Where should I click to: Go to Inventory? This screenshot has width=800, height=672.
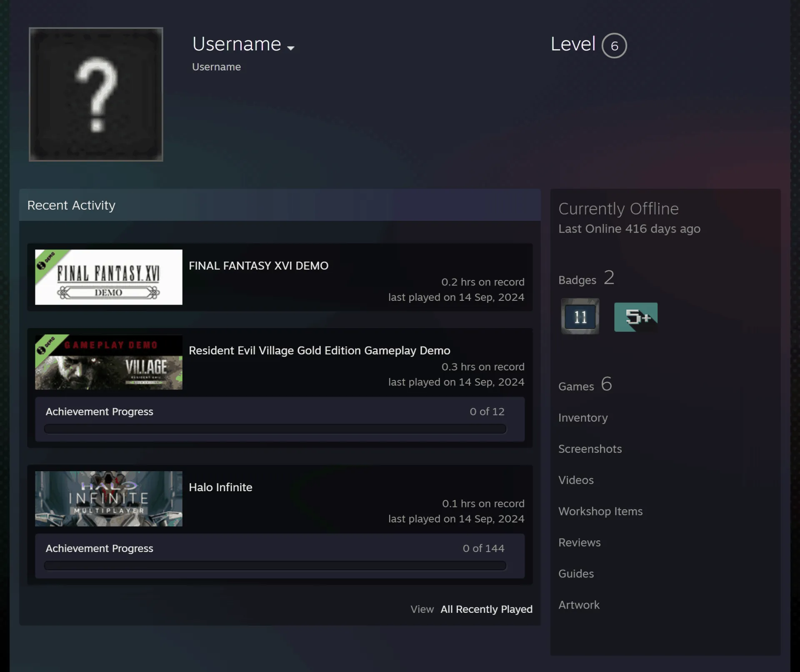coord(583,418)
